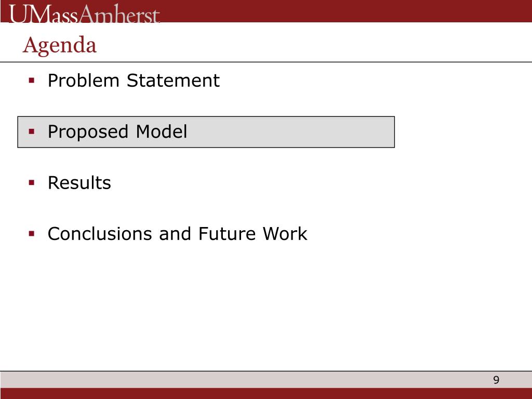Click the gray footer bar
The height and width of the screenshot is (399, 532).
tap(266, 380)
